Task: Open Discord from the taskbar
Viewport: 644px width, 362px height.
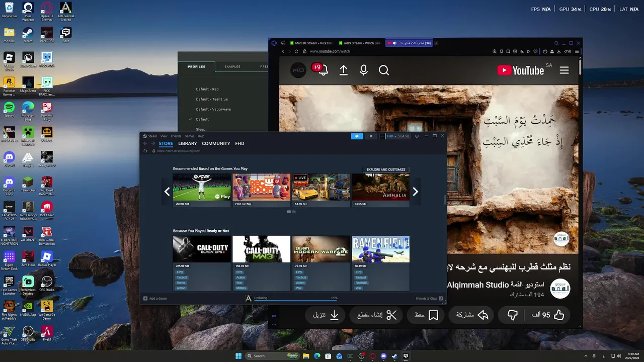Action: (x=384, y=356)
